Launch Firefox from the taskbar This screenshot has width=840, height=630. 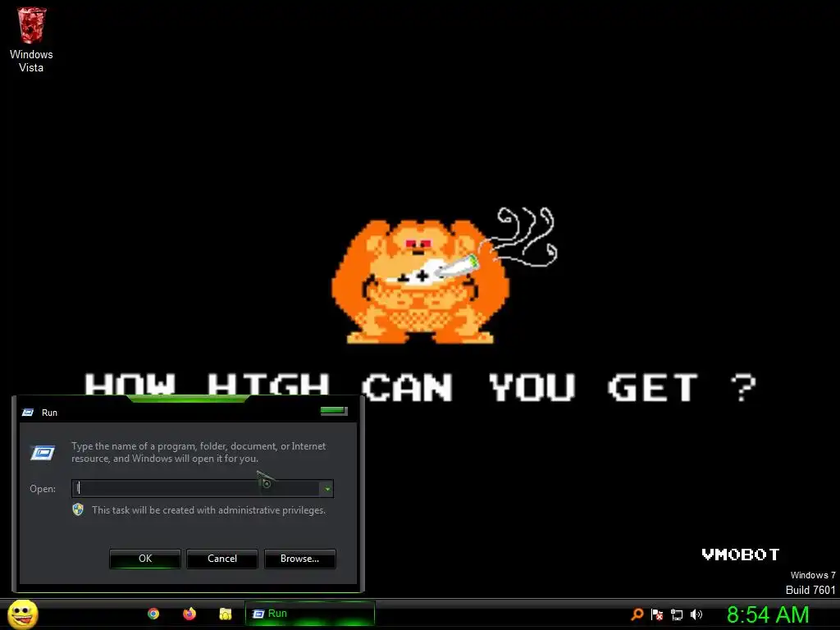click(189, 614)
